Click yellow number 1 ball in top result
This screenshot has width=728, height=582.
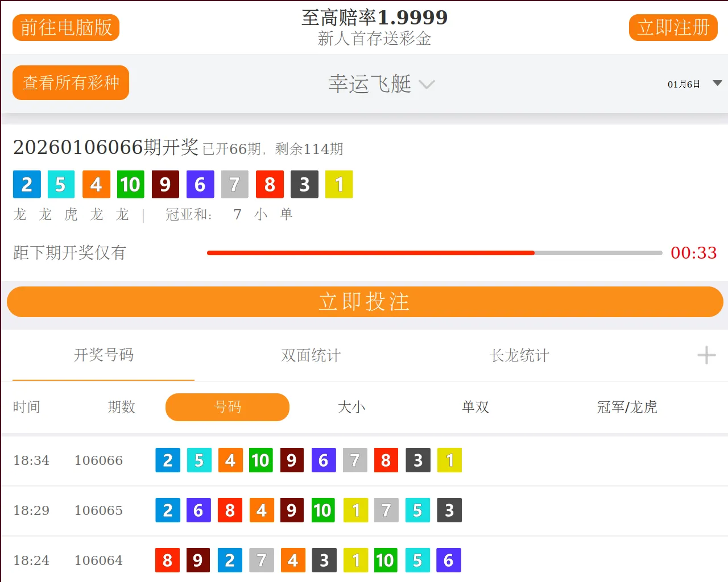point(339,184)
